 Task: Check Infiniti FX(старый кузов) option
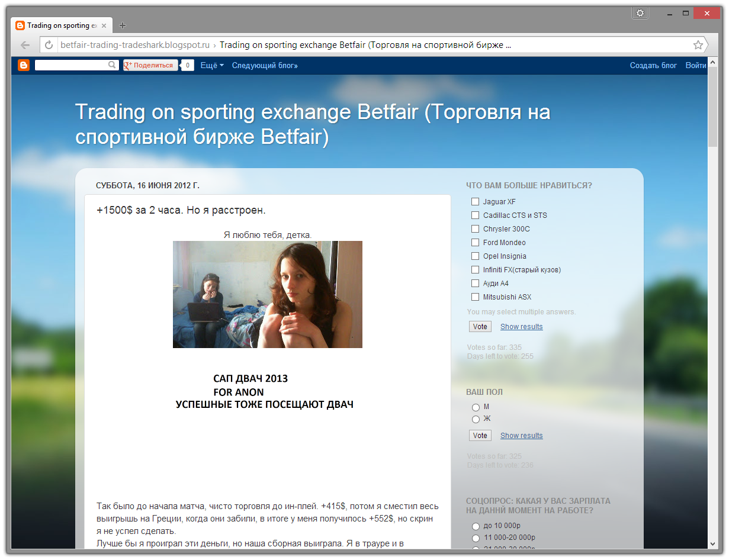tap(475, 270)
